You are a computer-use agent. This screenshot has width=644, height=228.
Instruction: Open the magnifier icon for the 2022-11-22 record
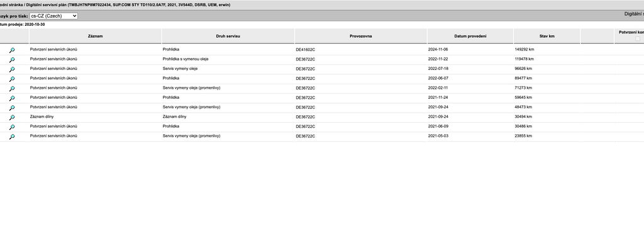tap(12, 60)
